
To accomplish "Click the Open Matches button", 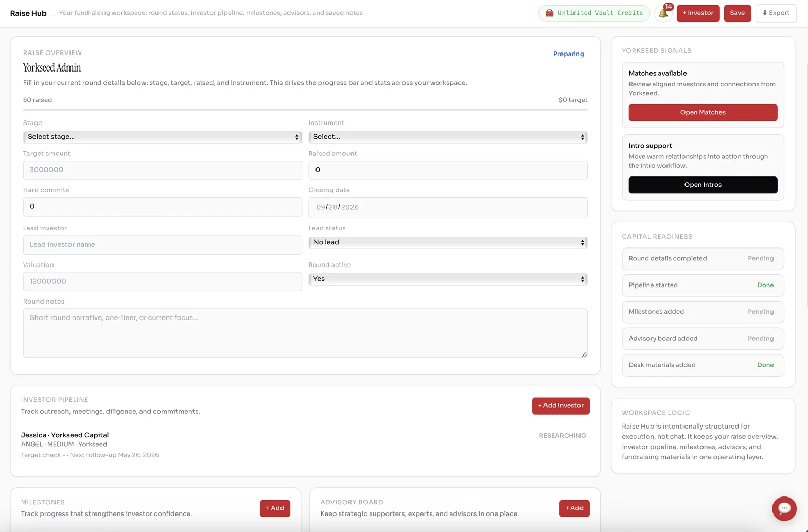I will 702,113.
